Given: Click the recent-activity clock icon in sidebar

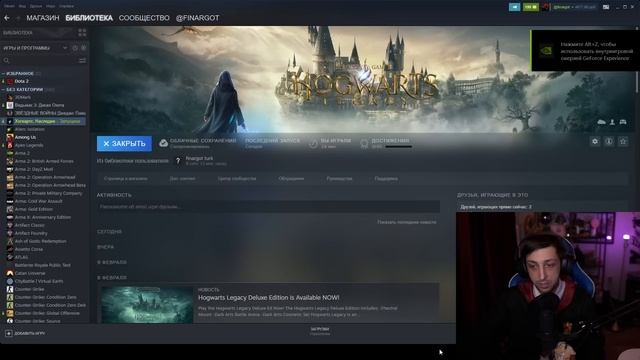Looking at the screenshot, I should pyautogui.click(x=75, y=48).
